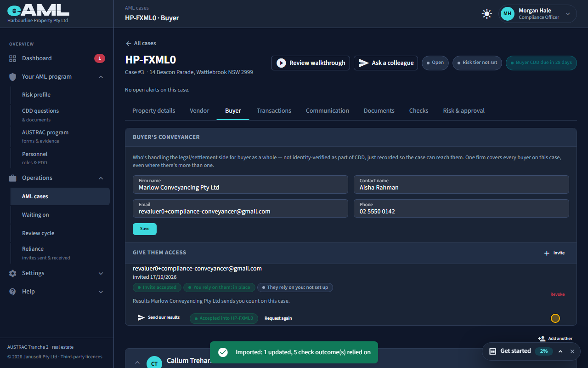The image size is (588, 368).
Task: Click the Dashboard notification badge
Action: click(100, 58)
